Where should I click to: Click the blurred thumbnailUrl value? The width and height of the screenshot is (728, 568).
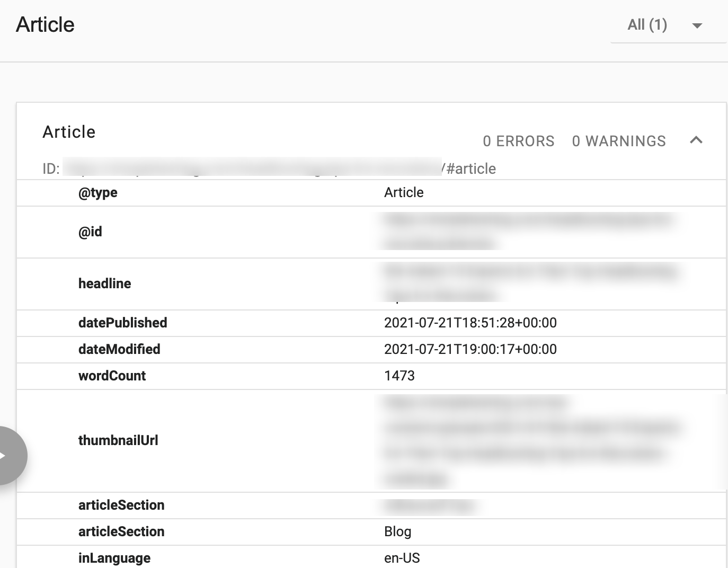click(x=530, y=441)
